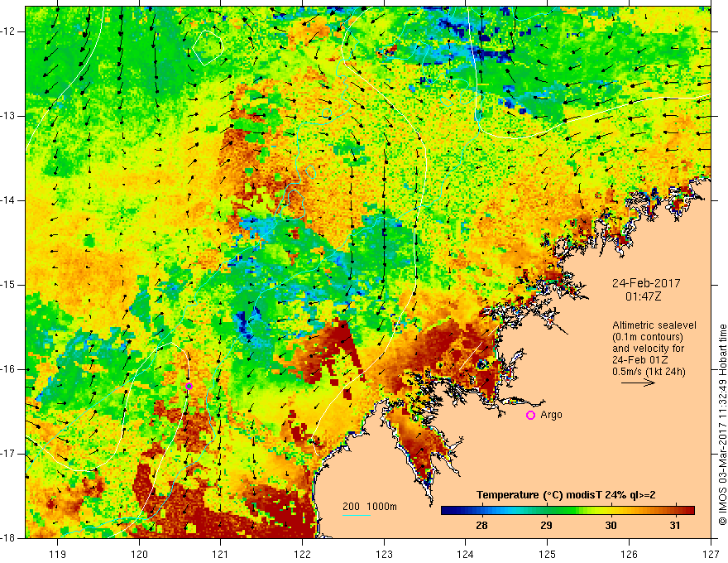Click the 'Altimetric sealevel' text
728x563 pixels.
(654, 325)
